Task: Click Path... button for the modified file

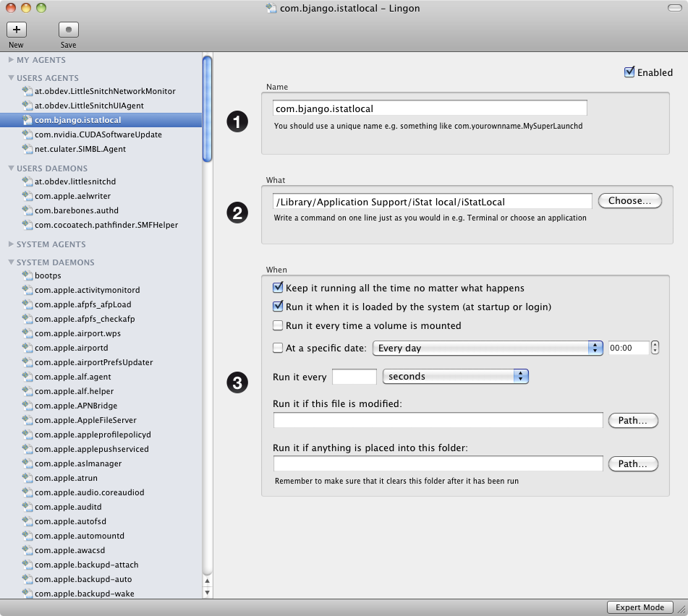Action: [633, 421]
